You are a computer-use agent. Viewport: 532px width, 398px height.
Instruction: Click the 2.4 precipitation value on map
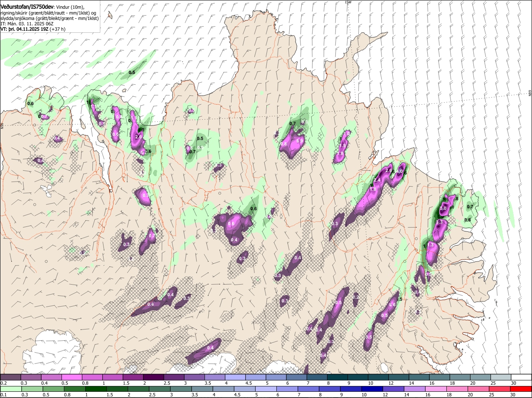tap(377, 180)
